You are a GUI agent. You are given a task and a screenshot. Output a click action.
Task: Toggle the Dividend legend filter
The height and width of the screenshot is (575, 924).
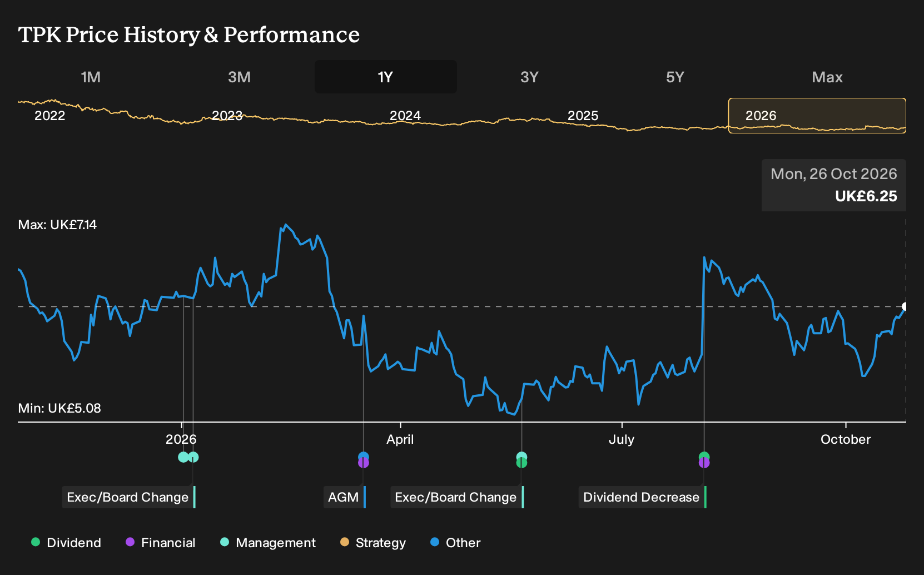tap(66, 543)
